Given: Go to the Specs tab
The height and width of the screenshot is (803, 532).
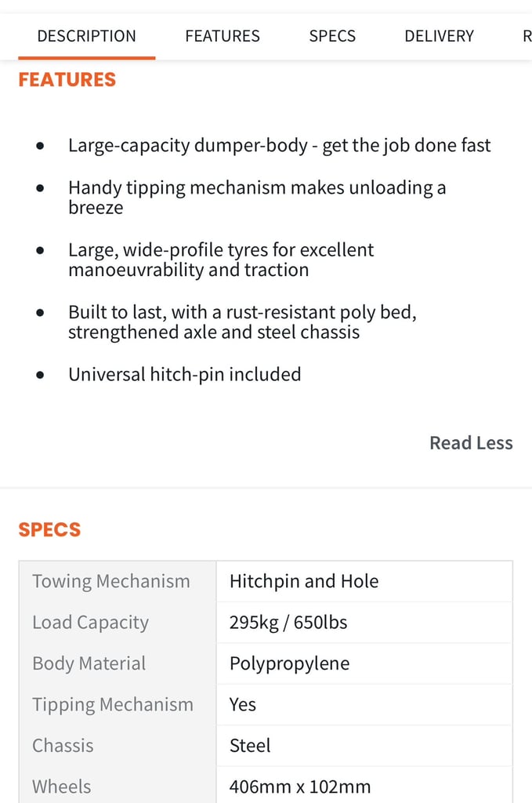Looking at the screenshot, I should pyautogui.click(x=332, y=36).
